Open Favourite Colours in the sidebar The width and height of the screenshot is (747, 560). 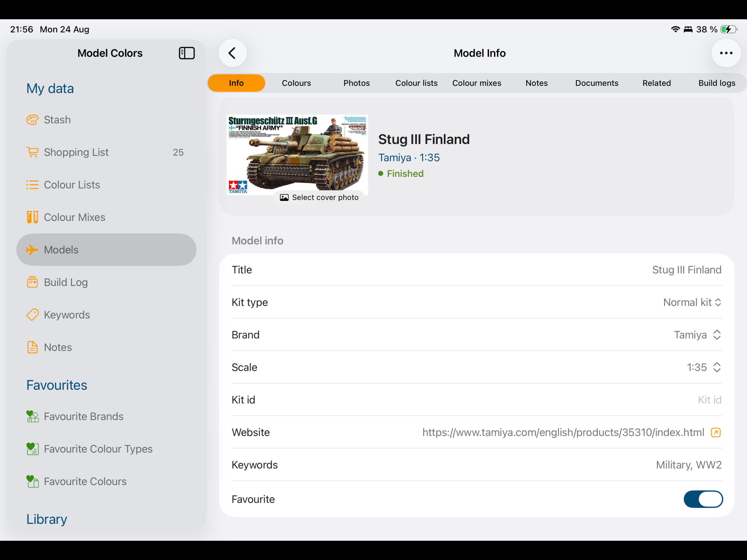(x=106, y=481)
